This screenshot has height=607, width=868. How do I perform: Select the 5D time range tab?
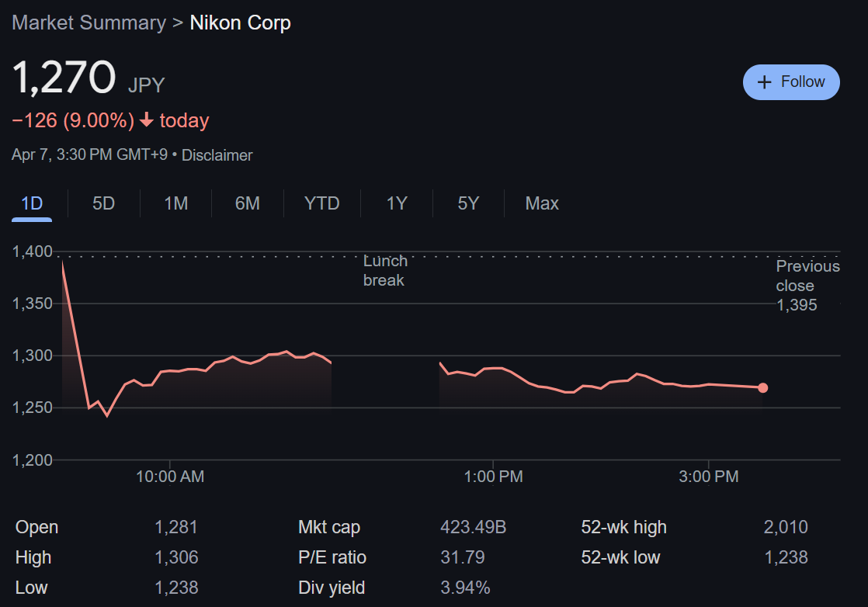click(x=103, y=203)
